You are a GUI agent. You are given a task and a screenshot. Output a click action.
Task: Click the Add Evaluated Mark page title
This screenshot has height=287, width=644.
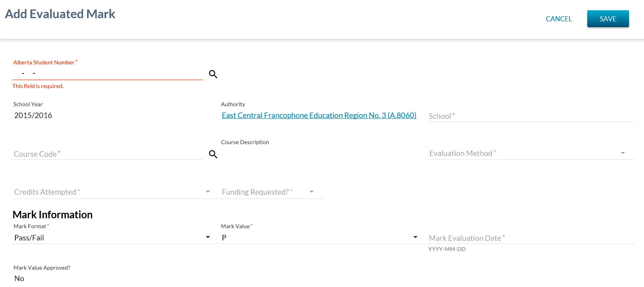click(x=60, y=14)
